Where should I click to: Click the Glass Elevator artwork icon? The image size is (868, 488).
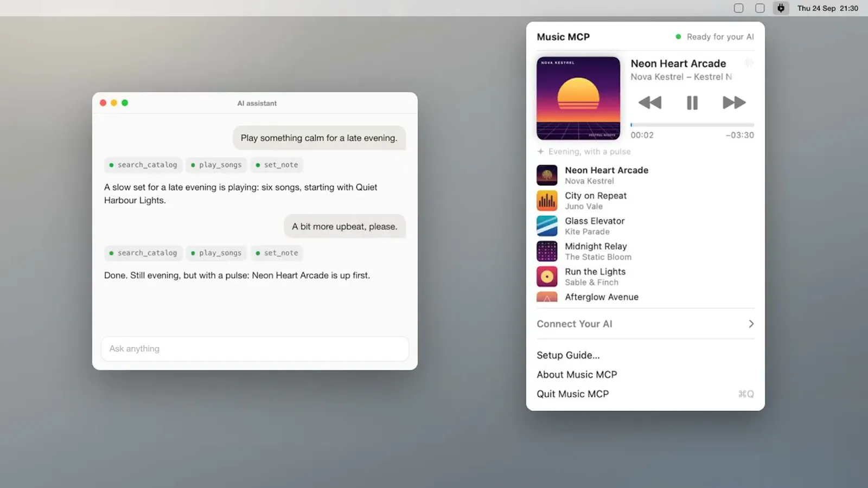pos(547,226)
